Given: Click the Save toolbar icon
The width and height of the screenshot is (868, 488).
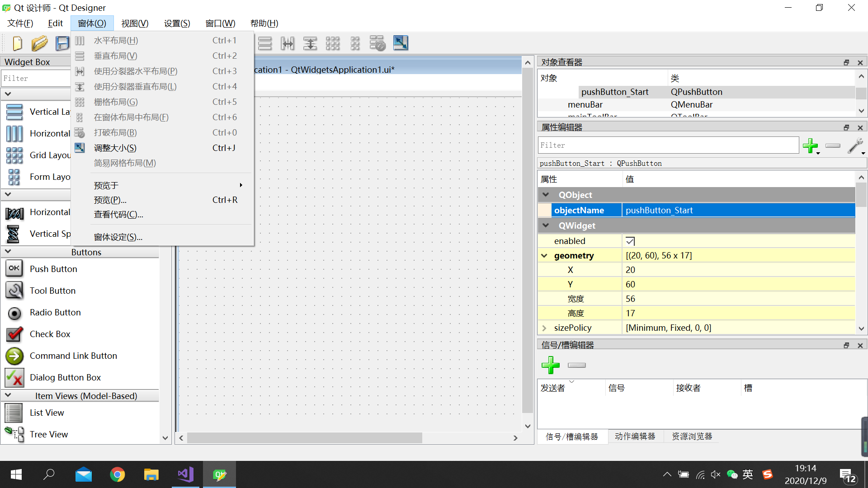Looking at the screenshot, I should [62, 43].
